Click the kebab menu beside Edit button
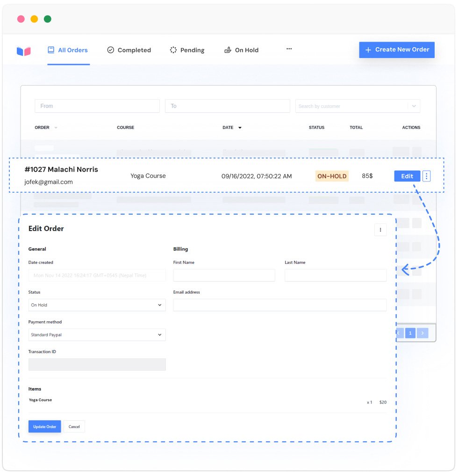Viewport: 458px width, 476px height. click(x=426, y=176)
